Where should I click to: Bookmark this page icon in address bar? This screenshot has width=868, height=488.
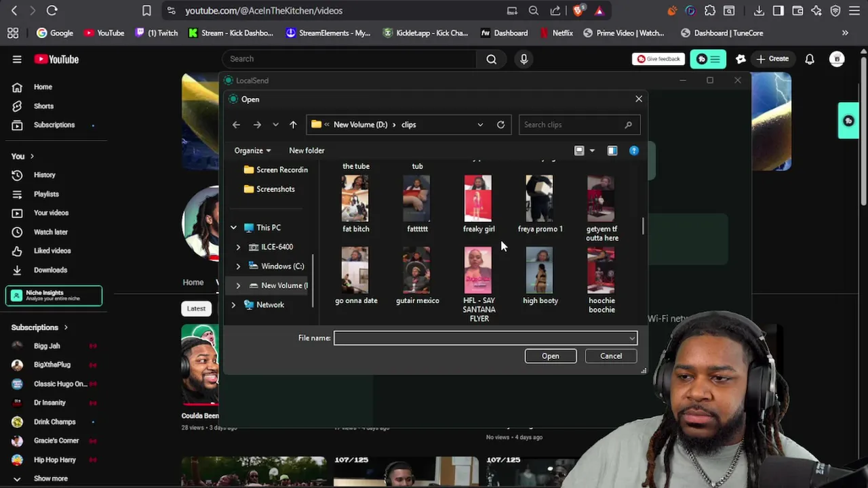coord(146,11)
